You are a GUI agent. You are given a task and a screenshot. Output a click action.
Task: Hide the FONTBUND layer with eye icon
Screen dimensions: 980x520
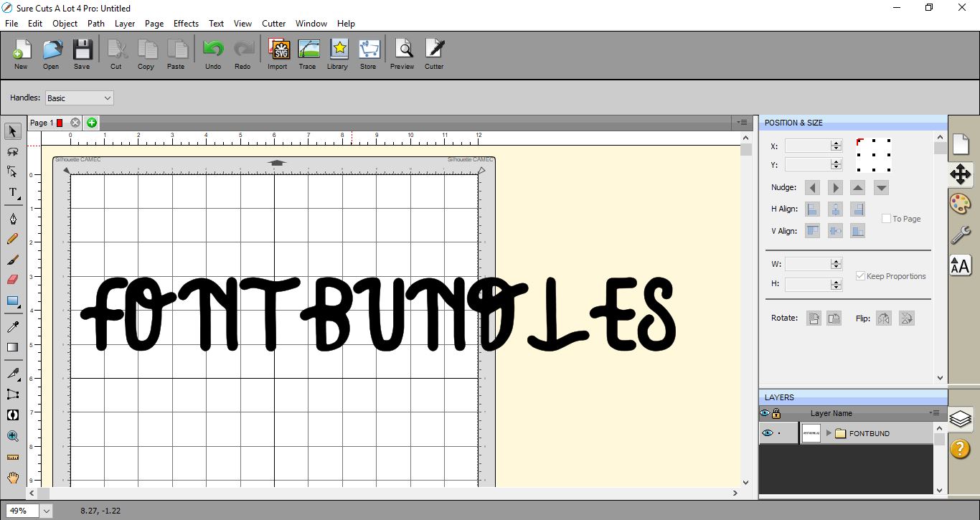tap(768, 433)
